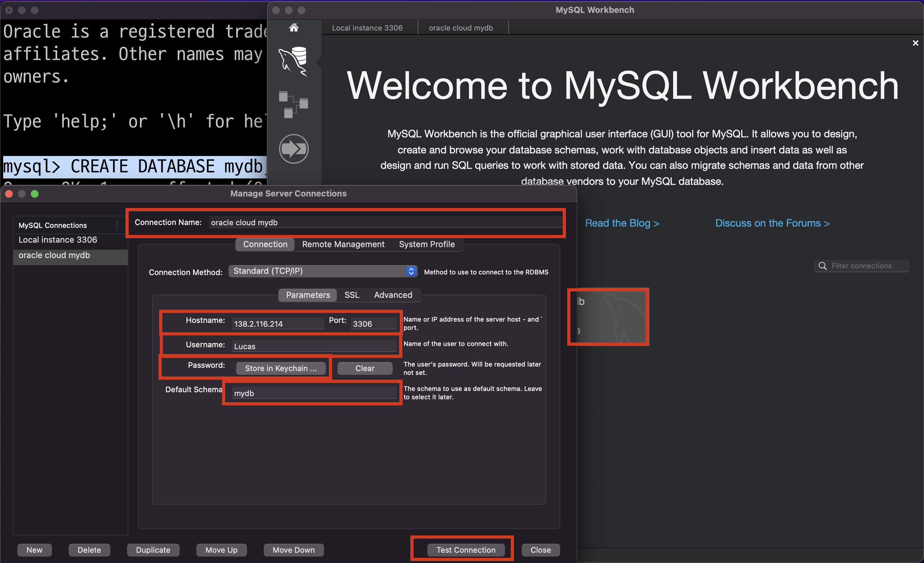Switch to the Local instance 3306 tab
The width and height of the screenshot is (924, 563).
(x=367, y=28)
